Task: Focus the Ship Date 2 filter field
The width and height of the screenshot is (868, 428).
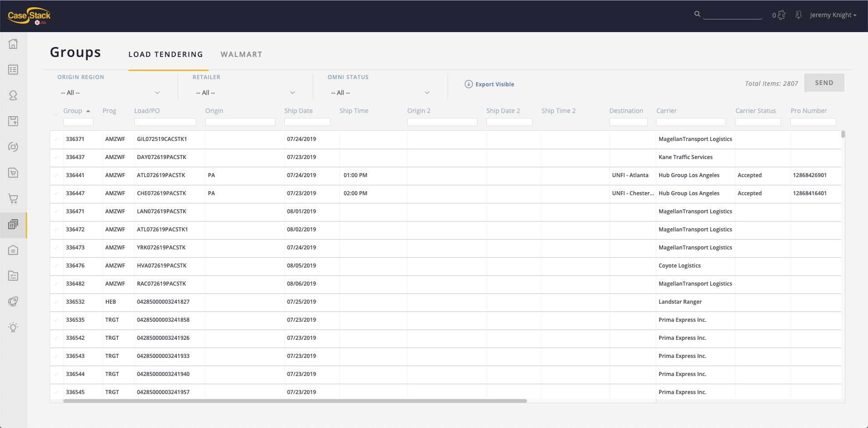Action: pos(509,122)
